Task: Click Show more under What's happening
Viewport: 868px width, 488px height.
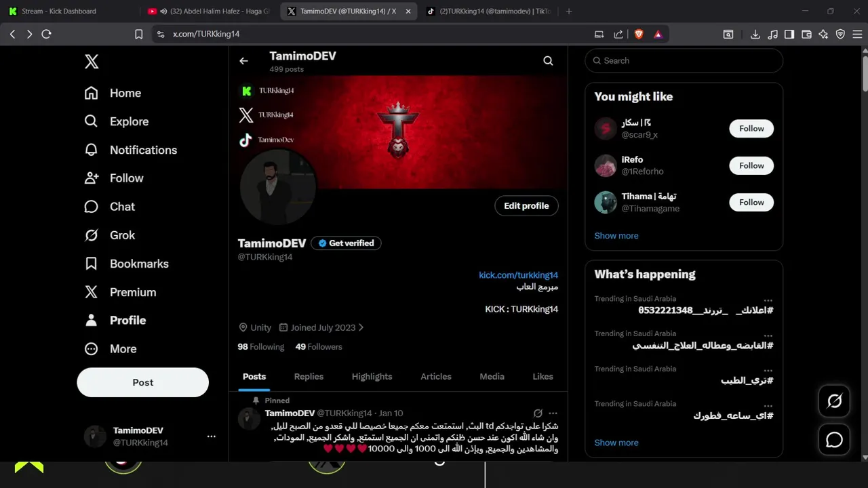Action: pos(616,443)
